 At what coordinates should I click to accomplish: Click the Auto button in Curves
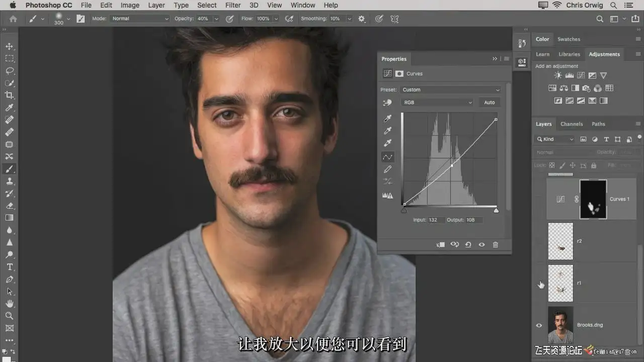tap(490, 103)
